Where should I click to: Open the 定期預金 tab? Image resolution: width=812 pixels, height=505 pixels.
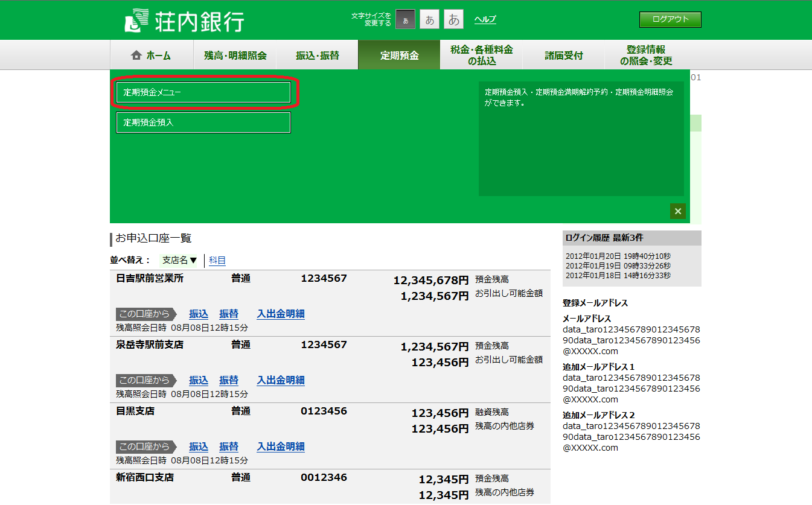click(399, 56)
